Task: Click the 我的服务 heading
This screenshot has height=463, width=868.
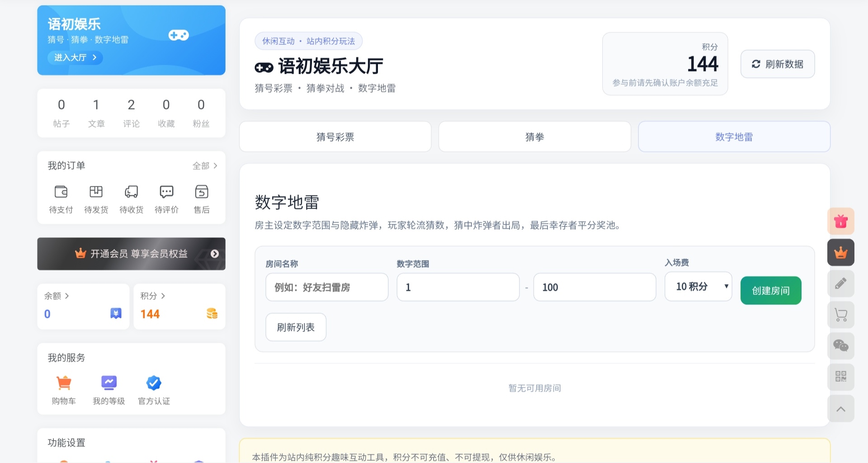Action: [66, 358]
